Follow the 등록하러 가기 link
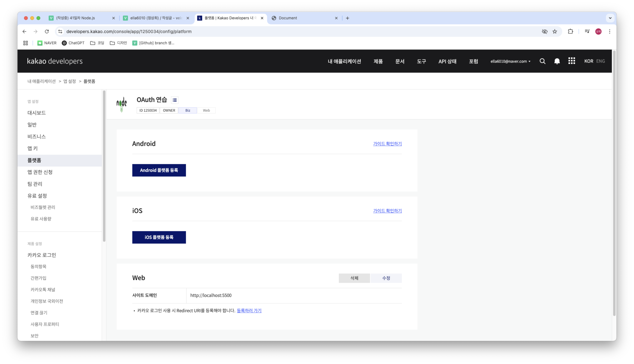This screenshot has height=364, width=634. click(249, 311)
